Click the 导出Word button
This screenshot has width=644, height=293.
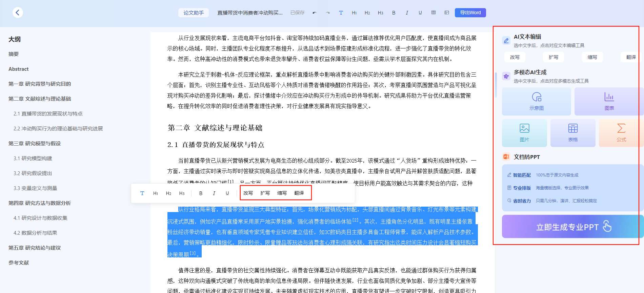point(470,13)
